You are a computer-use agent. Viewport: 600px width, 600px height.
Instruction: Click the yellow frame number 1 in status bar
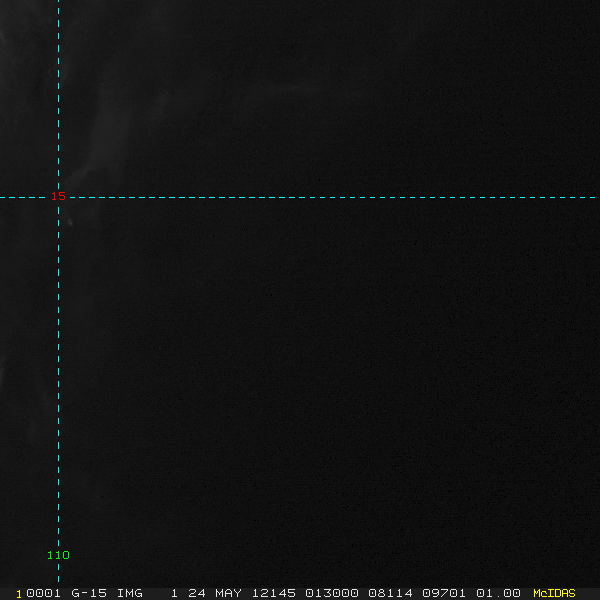[x=19, y=594]
